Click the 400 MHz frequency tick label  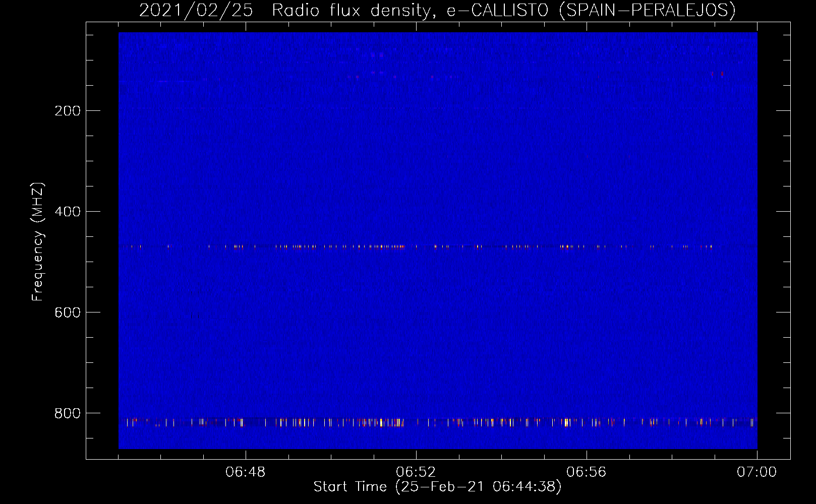[68, 212]
